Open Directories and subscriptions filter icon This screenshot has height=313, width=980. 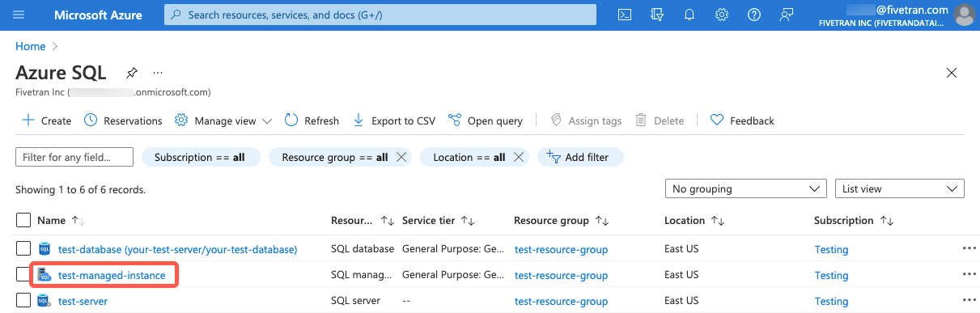pyautogui.click(x=656, y=15)
